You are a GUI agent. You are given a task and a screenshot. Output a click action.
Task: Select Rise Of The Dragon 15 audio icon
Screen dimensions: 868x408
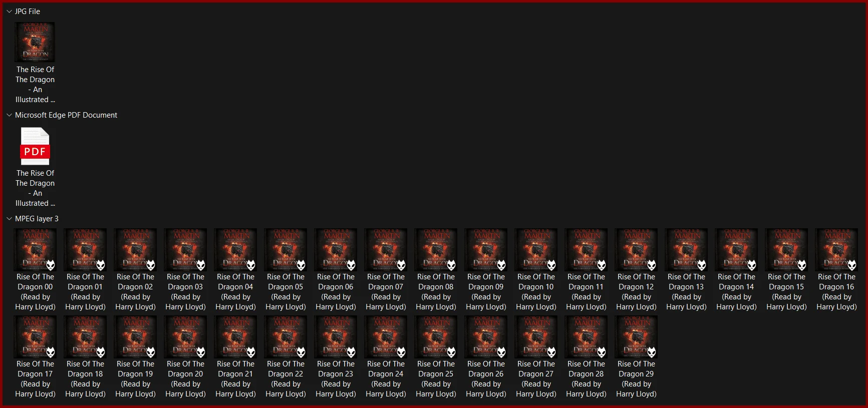coord(786,250)
